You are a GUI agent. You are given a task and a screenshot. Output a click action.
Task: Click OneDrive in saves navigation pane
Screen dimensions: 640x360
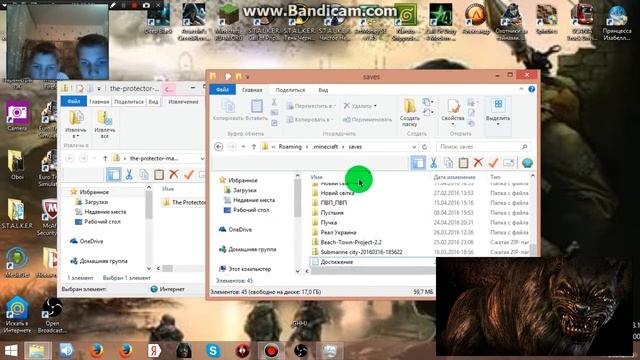[240, 229]
